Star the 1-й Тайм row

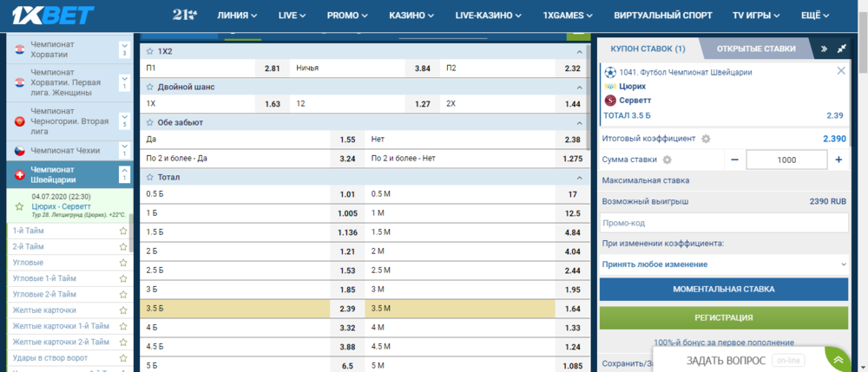tap(123, 231)
